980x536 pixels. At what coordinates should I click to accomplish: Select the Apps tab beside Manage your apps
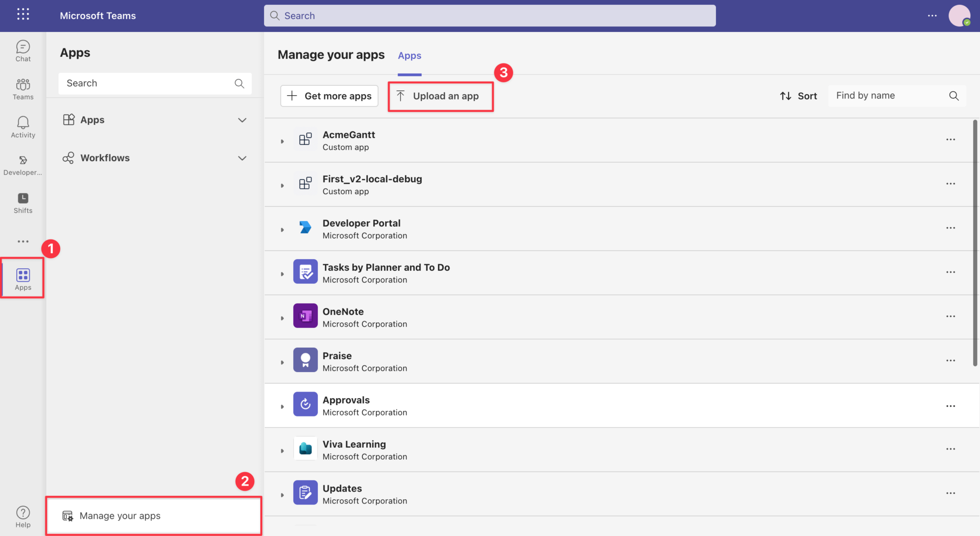[410, 56]
